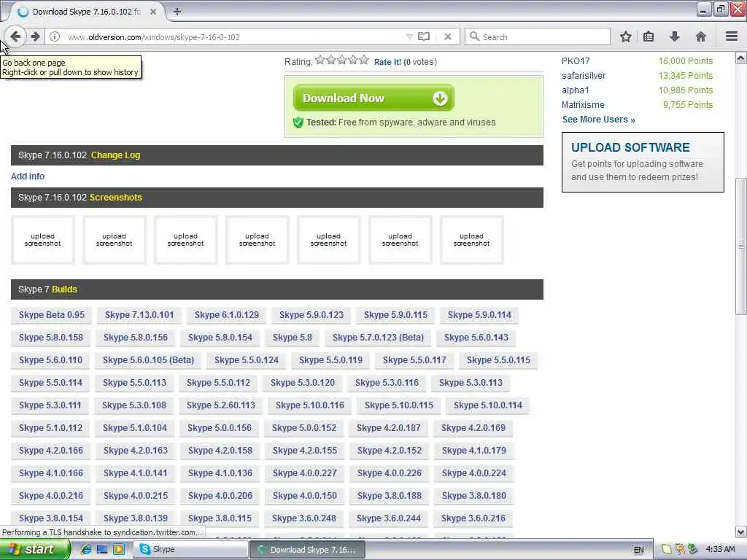
Task: Select Skype 5.9.0.114 build
Action: tap(479, 315)
